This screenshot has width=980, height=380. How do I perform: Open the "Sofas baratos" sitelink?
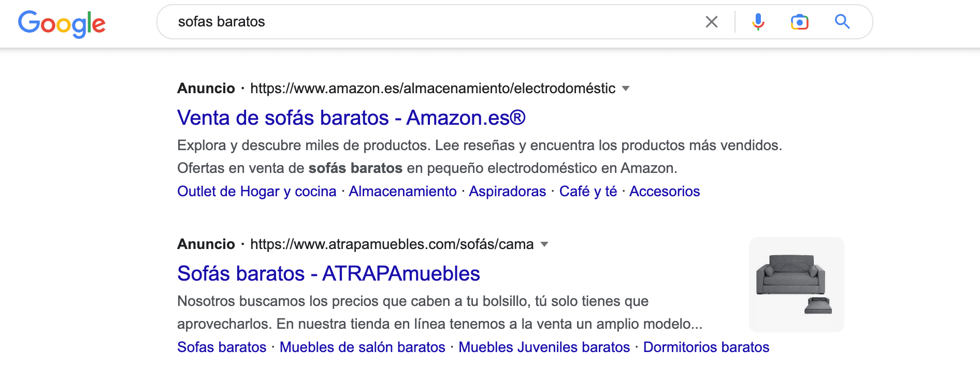(x=222, y=347)
